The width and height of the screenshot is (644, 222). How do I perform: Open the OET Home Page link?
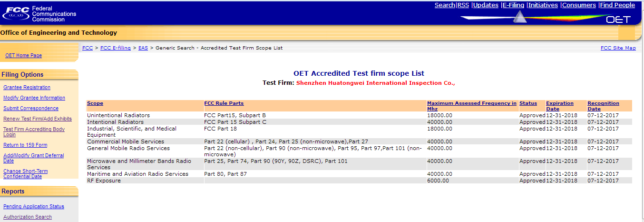coord(23,56)
